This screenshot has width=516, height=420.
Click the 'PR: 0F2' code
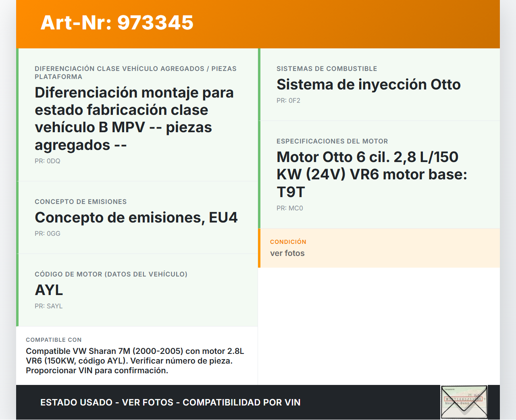(x=288, y=101)
